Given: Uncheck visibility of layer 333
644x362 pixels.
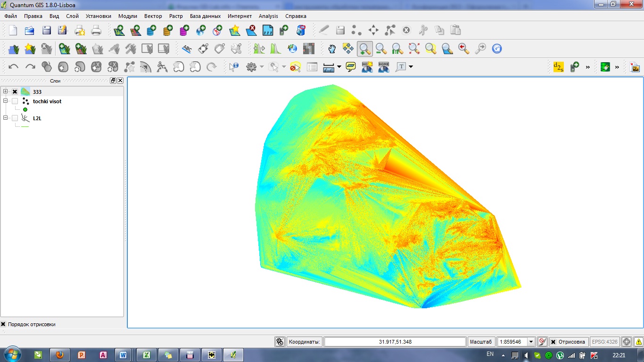Looking at the screenshot, I should tap(15, 92).
